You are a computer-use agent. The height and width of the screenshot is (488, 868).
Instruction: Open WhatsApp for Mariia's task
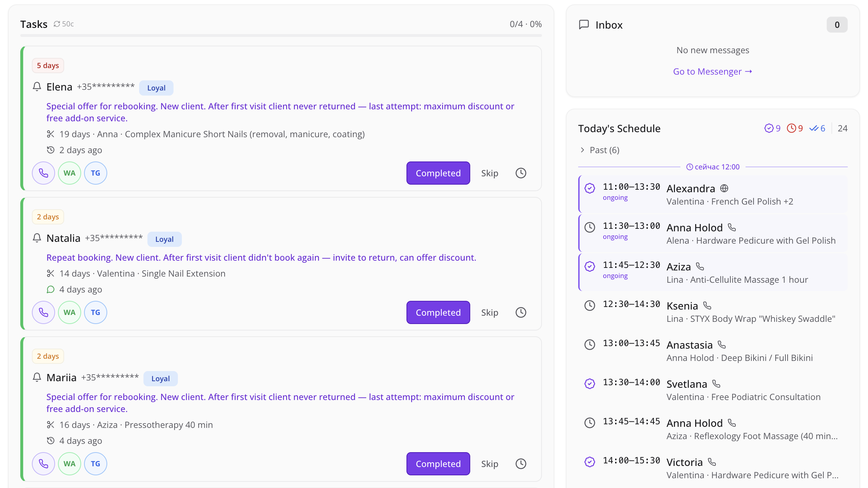[70, 464]
